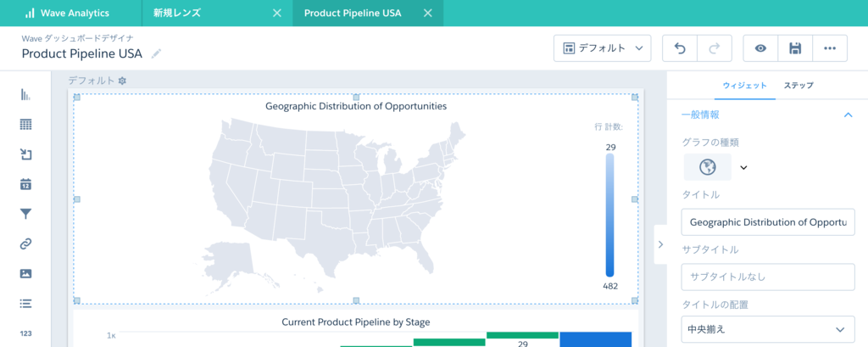Toggle preview mode with eye icon
Image resolution: width=868 pixels, height=347 pixels.
(760, 48)
